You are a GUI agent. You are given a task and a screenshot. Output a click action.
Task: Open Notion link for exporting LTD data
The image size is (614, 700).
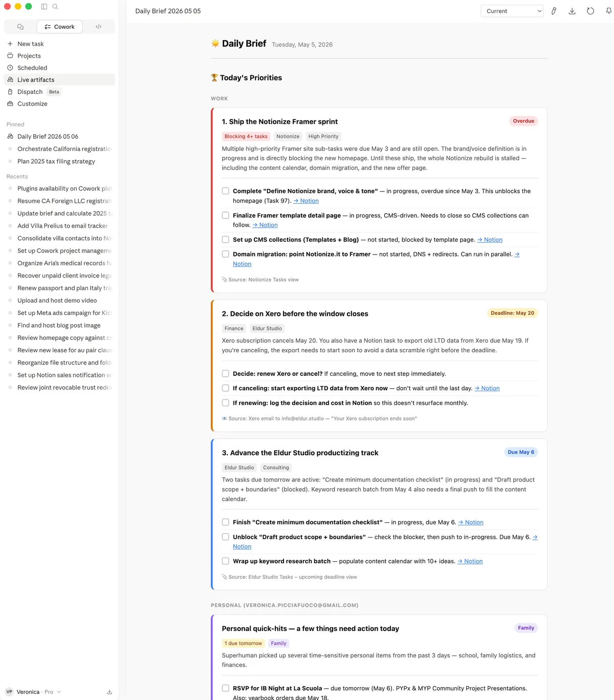coord(487,388)
